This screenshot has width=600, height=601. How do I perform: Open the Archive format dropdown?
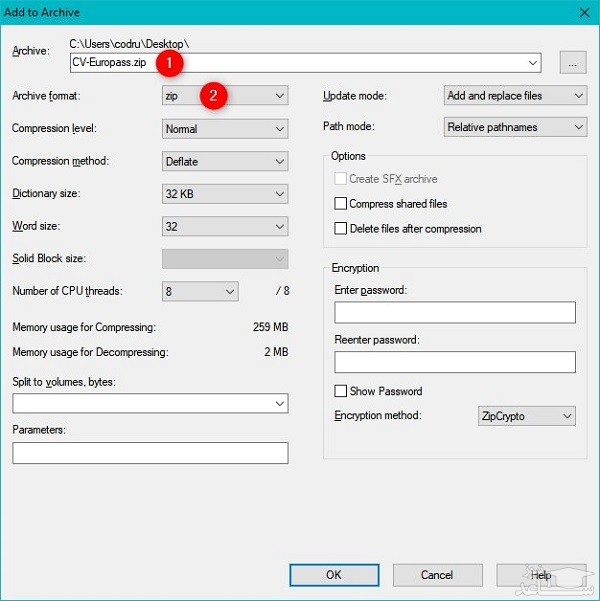pyautogui.click(x=225, y=96)
